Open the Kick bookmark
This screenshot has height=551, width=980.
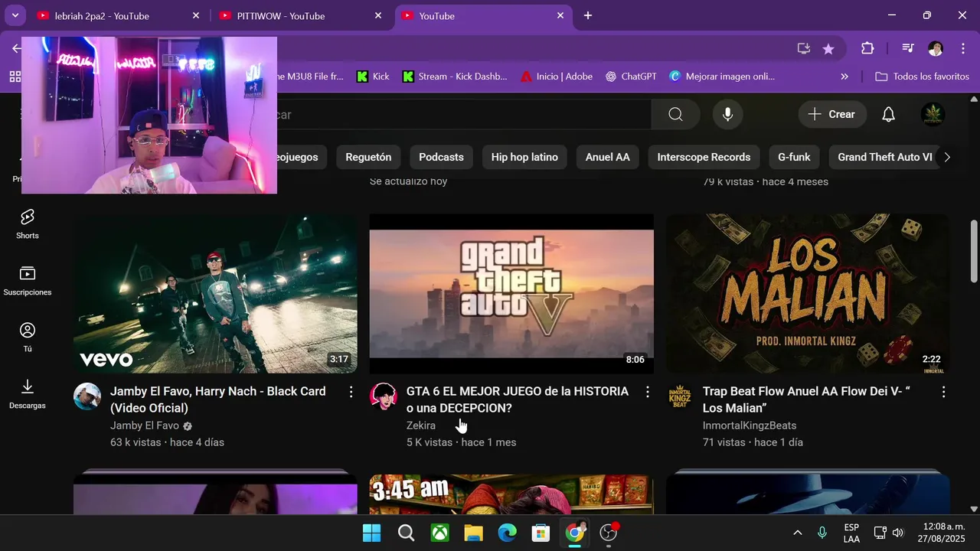point(373,77)
